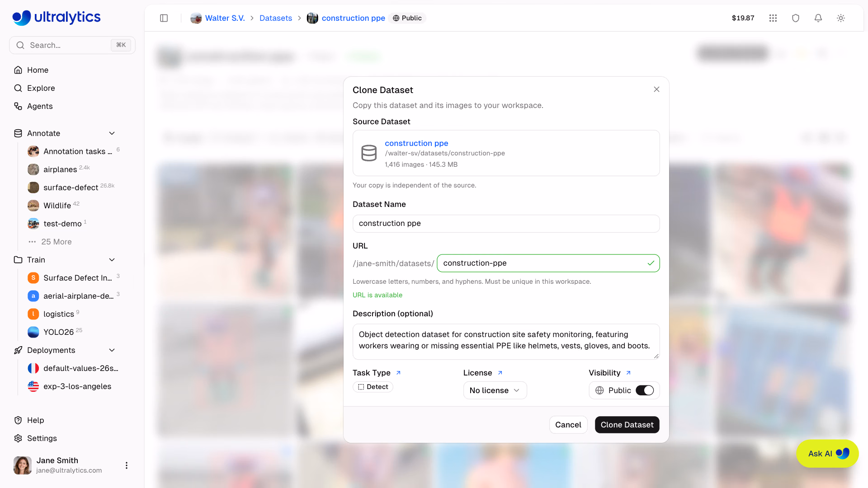Image resolution: width=868 pixels, height=488 pixels.
Task: Click YOLO26 project icon
Action: [x=33, y=332]
